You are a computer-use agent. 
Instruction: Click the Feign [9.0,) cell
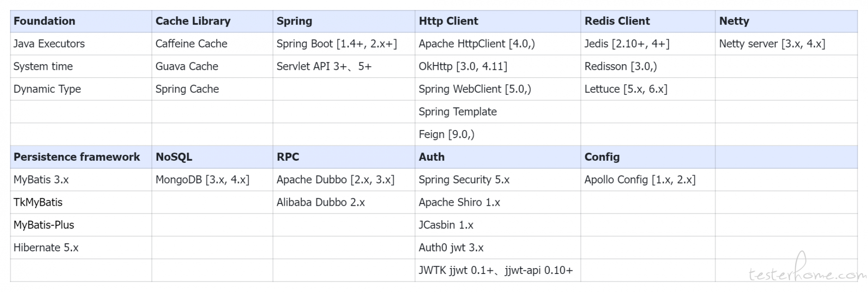(498, 134)
